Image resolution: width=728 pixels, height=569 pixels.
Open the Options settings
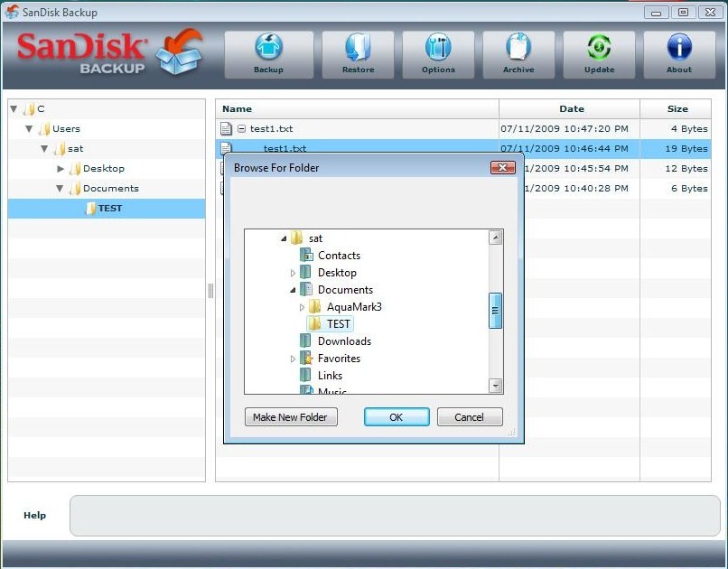click(x=438, y=54)
